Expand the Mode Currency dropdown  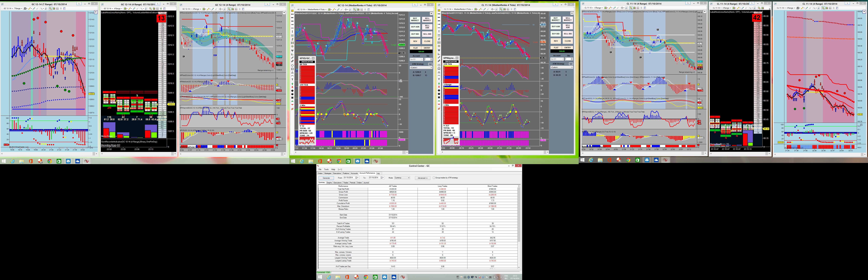402,178
